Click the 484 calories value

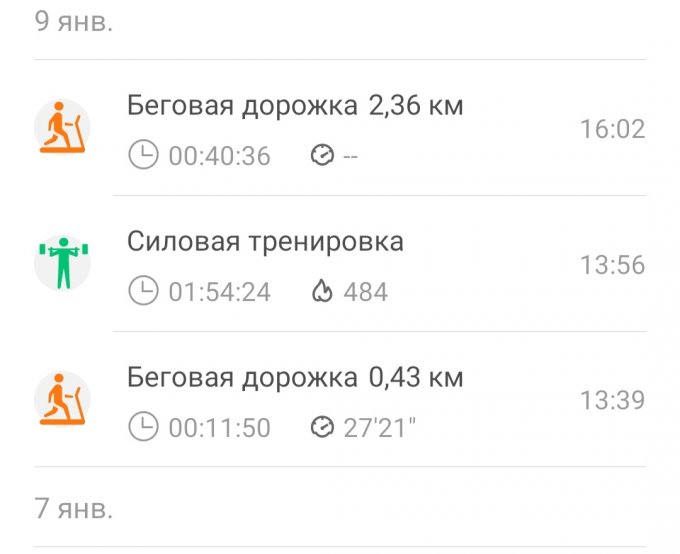(x=365, y=292)
